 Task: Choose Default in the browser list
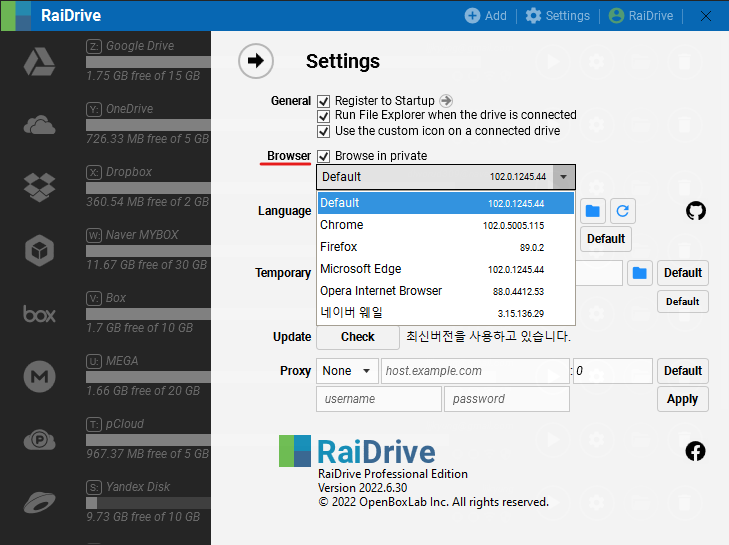coord(446,203)
